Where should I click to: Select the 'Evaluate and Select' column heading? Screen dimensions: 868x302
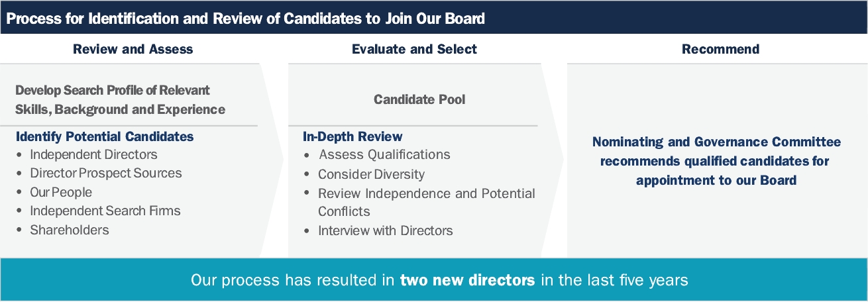point(414,49)
